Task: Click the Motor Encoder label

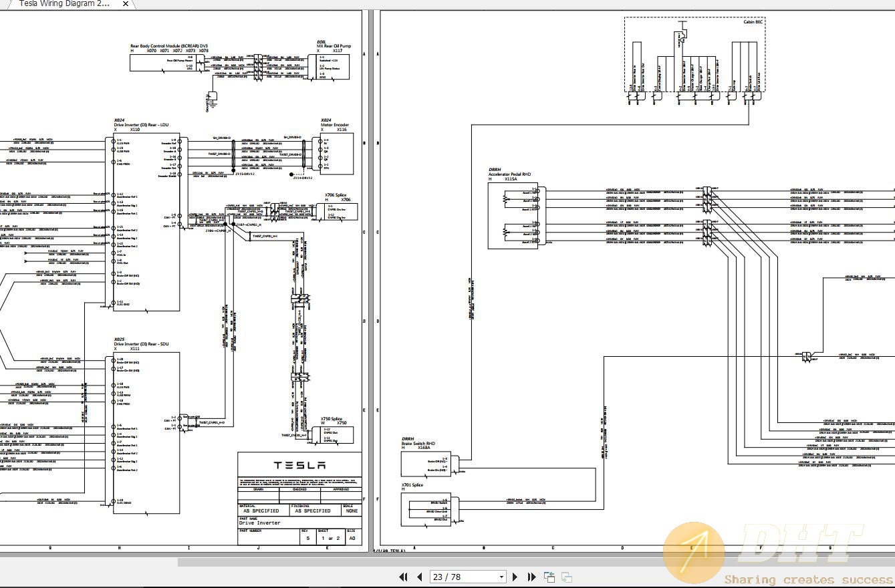Action: tap(335, 125)
